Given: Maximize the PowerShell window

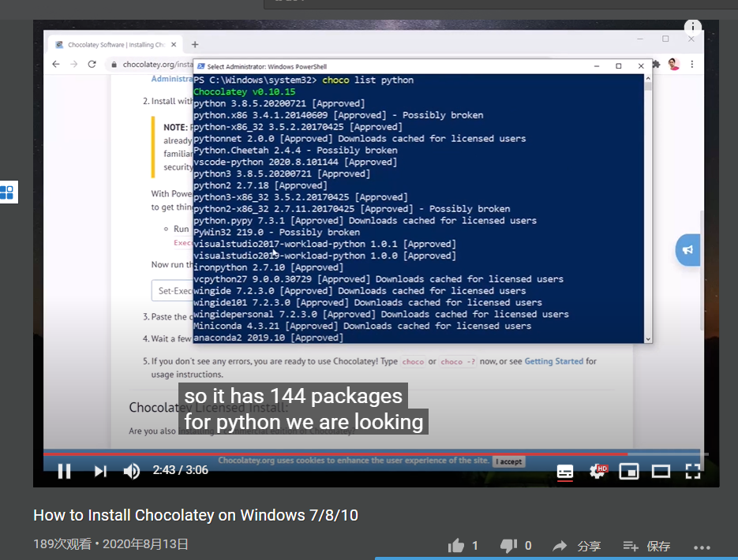Looking at the screenshot, I should (619, 66).
